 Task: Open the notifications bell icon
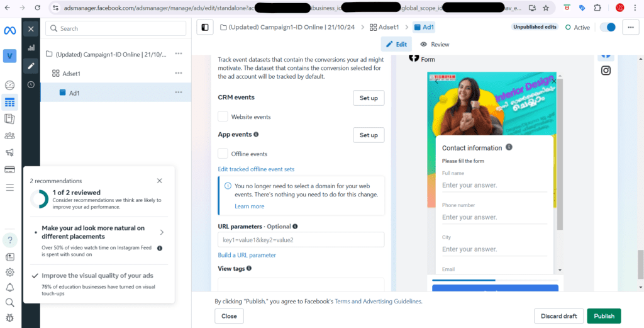pyautogui.click(x=10, y=287)
